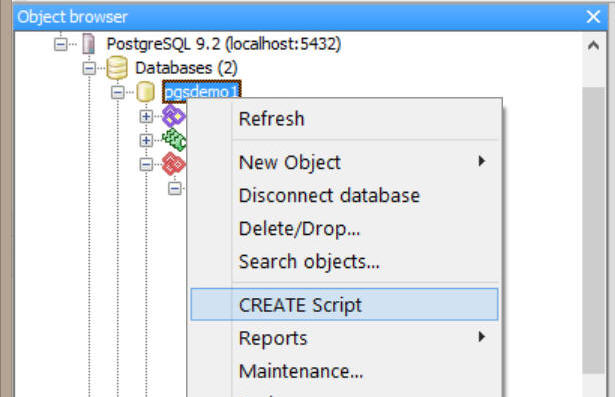Expand the purple catalogs tree node
This screenshot has width=615, height=397.
point(146,116)
